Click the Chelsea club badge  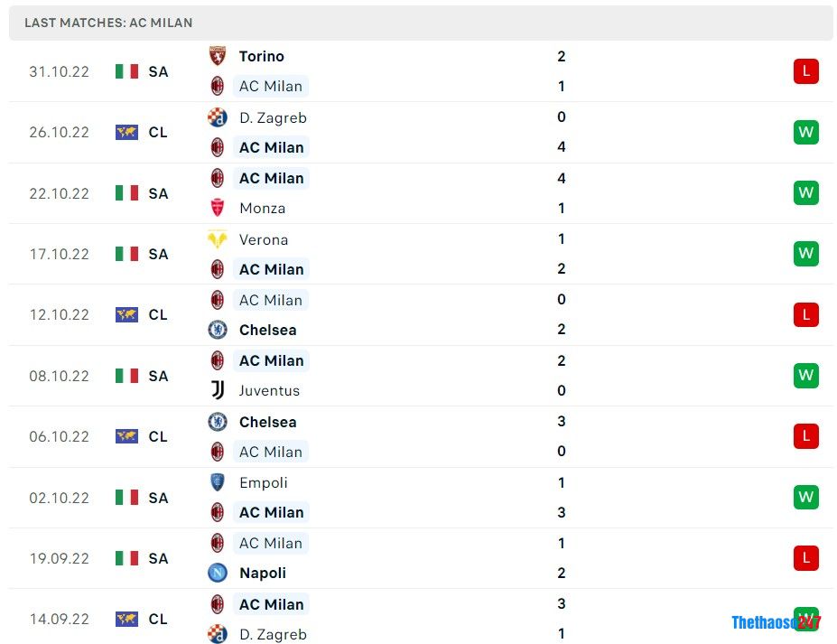217,330
